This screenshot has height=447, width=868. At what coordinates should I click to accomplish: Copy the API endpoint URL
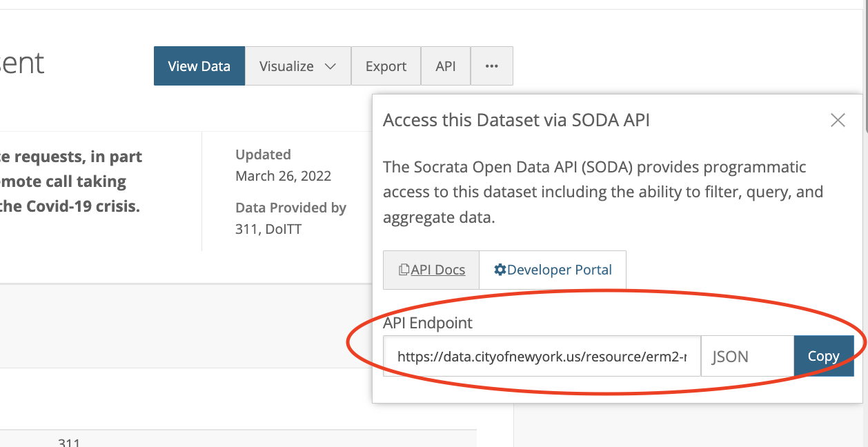823,357
